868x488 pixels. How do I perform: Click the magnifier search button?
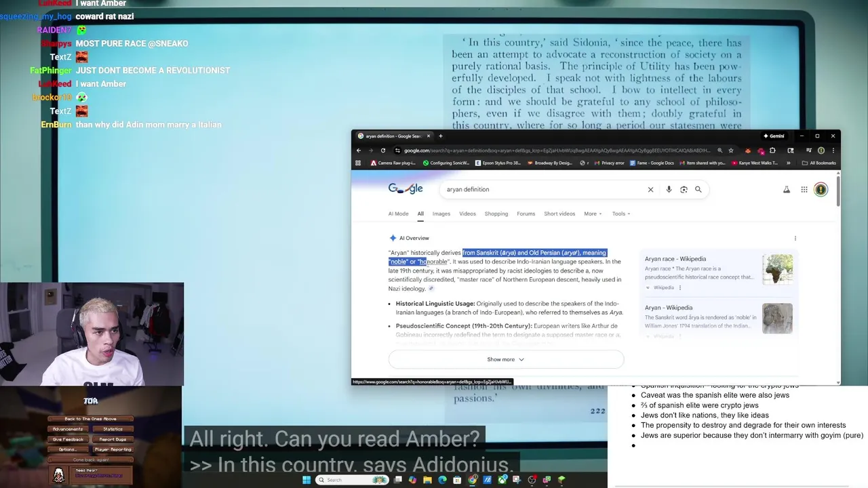tap(698, 190)
